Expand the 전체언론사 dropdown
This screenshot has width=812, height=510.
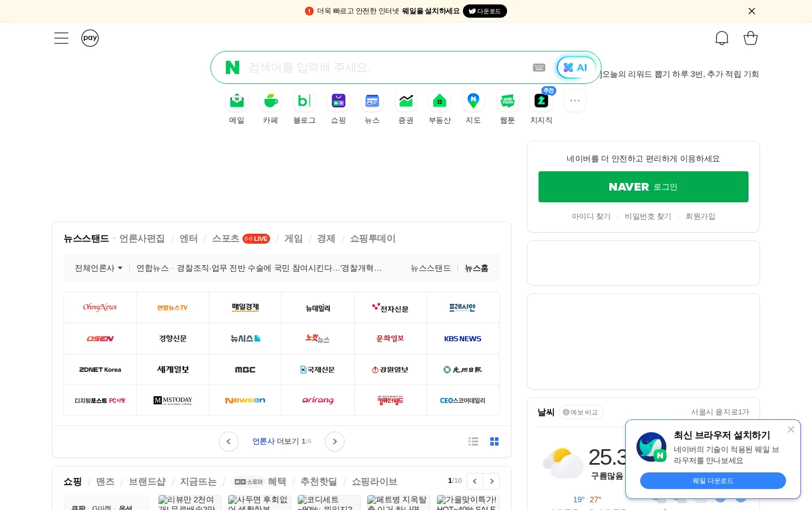coord(99,268)
